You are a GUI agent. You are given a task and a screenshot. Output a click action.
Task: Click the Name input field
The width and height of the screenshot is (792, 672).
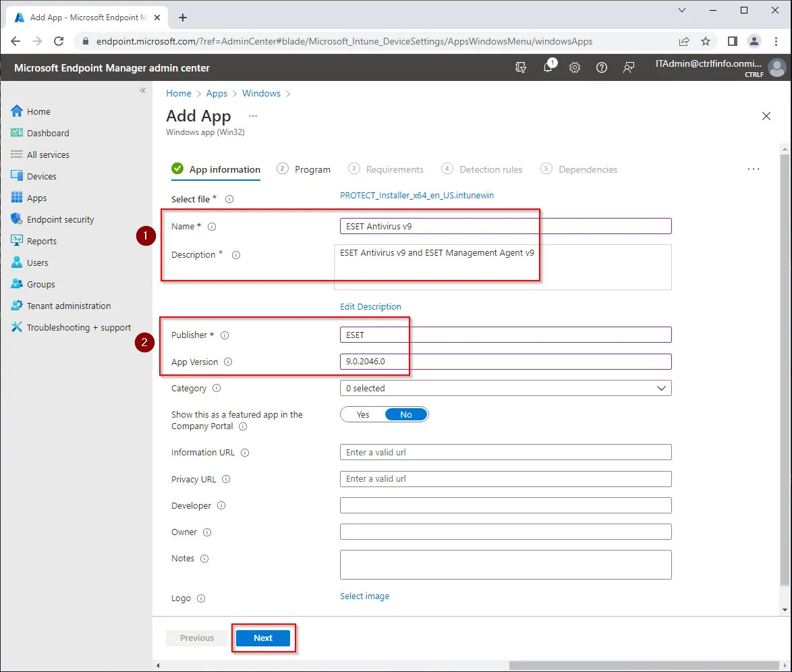tap(505, 226)
